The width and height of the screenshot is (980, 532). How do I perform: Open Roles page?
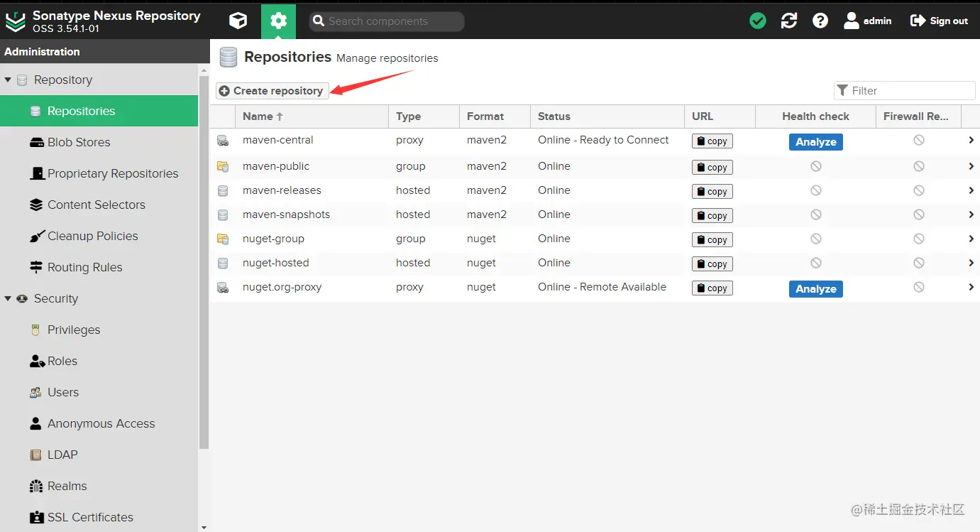coord(99,361)
